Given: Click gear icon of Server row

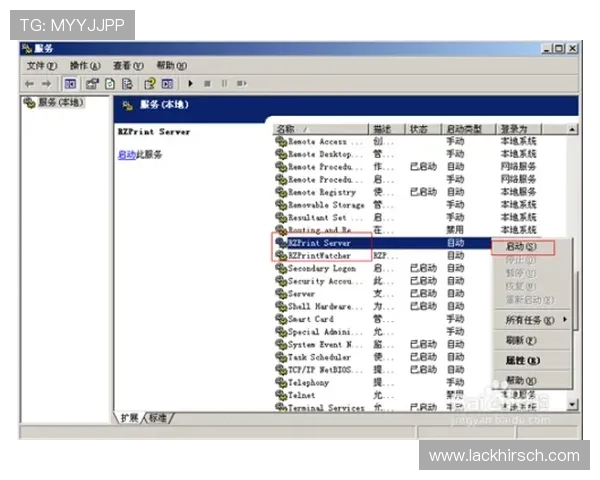Looking at the screenshot, I should tap(281, 294).
